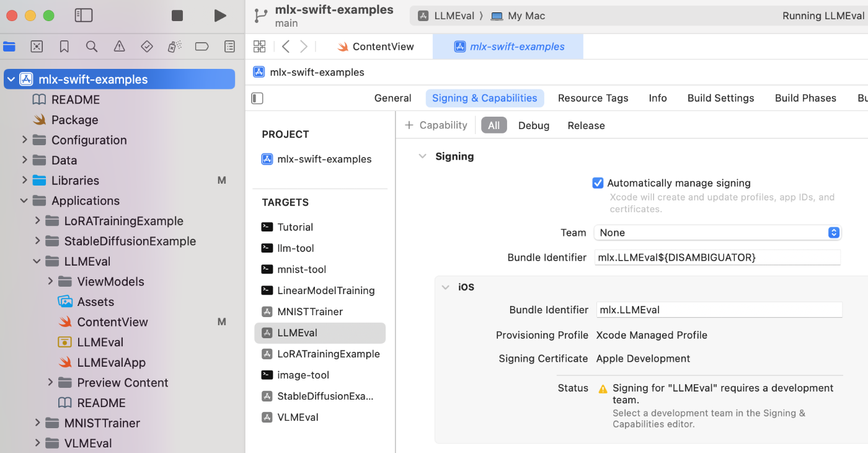The width and height of the screenshot is (868, 453).
Task: Open the Debug navigator spray icon
Action: click(x=175, y=47)
